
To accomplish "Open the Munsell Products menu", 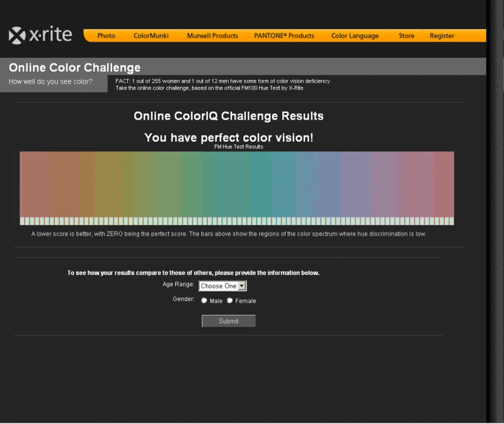I will click(x=212, y=36).
